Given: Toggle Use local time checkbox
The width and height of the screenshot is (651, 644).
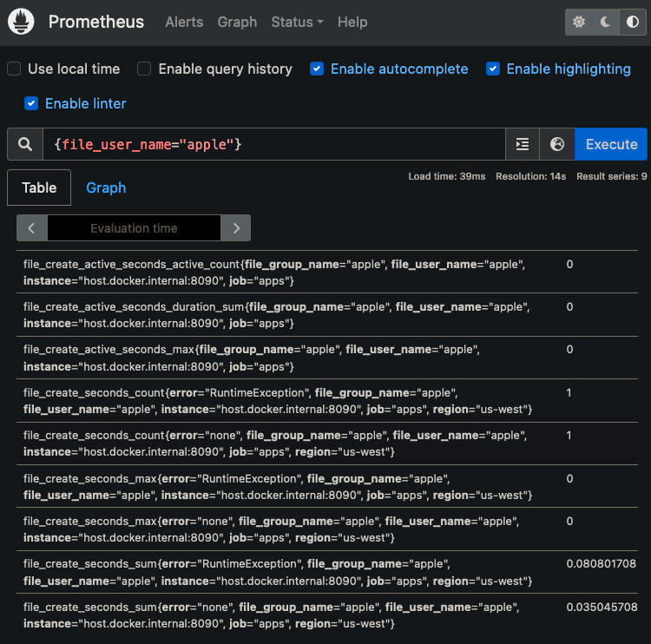Looking at the screenshot, I should point(14,69).
